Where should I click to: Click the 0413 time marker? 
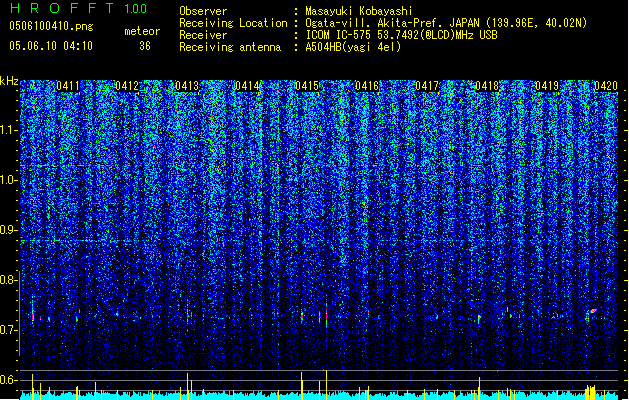tap(187, 86)
